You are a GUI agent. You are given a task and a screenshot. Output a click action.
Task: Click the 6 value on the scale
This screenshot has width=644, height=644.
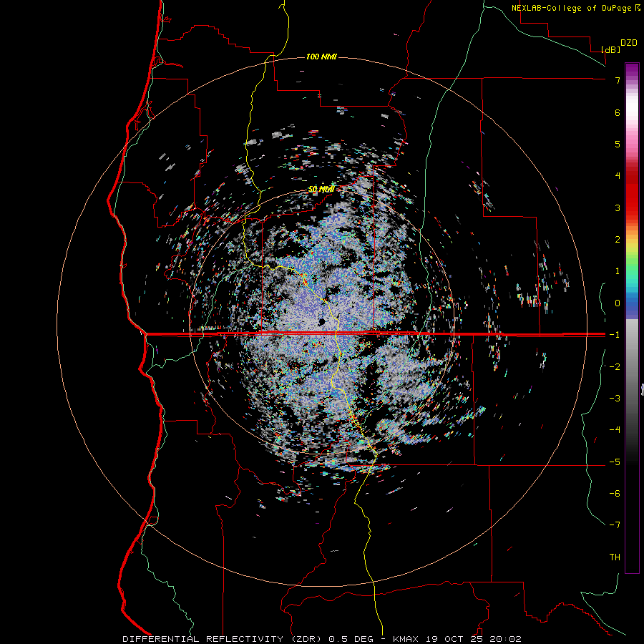pyautogui.click(x=618, y=112)
